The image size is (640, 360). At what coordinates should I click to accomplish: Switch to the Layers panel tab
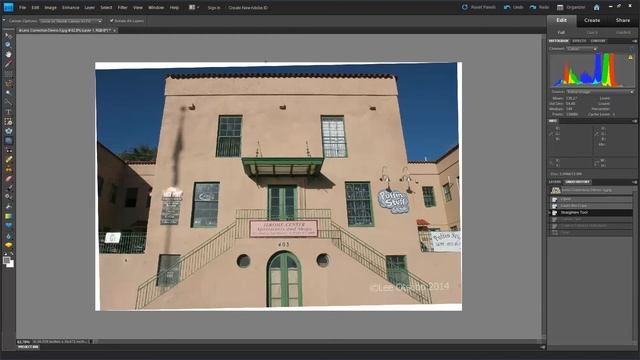point(555,182)
